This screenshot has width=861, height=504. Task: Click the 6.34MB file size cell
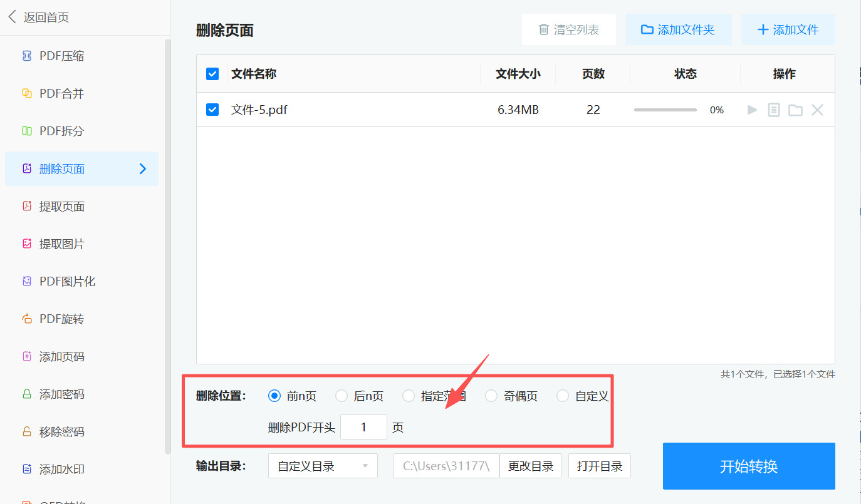click(x=518, y=110)
